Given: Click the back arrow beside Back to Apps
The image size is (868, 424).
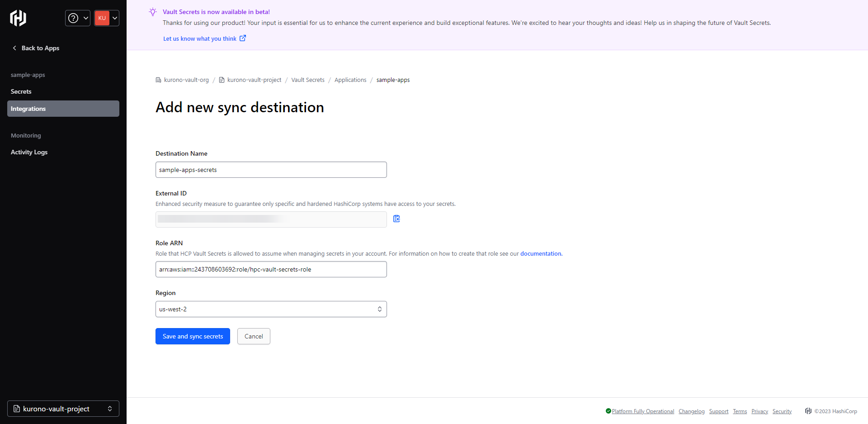Looking at the screenshot, I should pos(14,48).
